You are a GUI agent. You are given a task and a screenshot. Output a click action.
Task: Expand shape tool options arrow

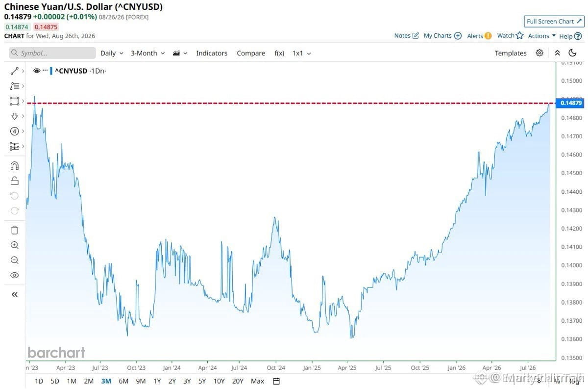(23, 101)
